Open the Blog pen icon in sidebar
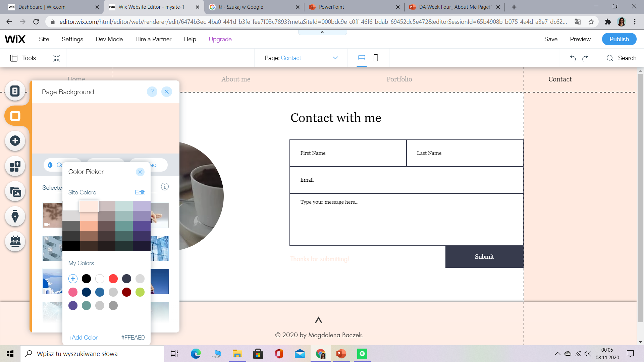644x362 pixels. coord(15,216)
